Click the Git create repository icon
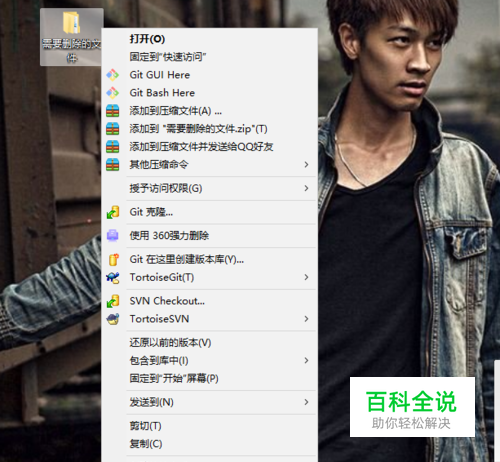Screen dimensions: 500x462 pyautogui.click(x=113, y=259)
